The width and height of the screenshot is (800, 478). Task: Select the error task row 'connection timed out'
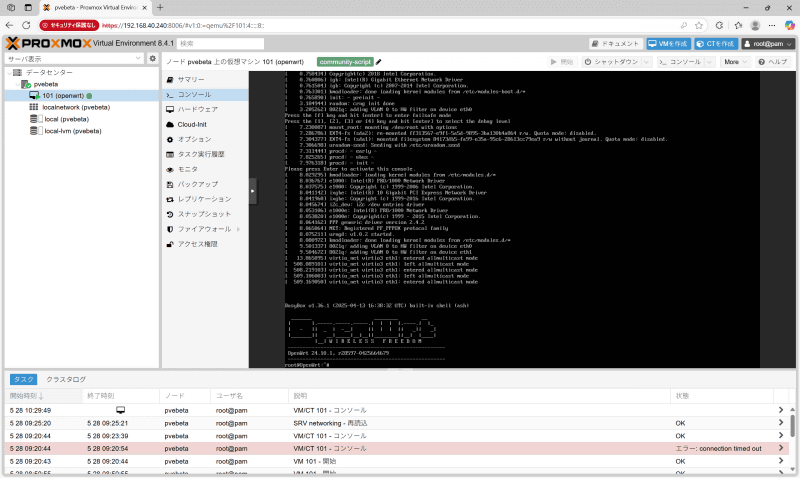coord(396,449)
